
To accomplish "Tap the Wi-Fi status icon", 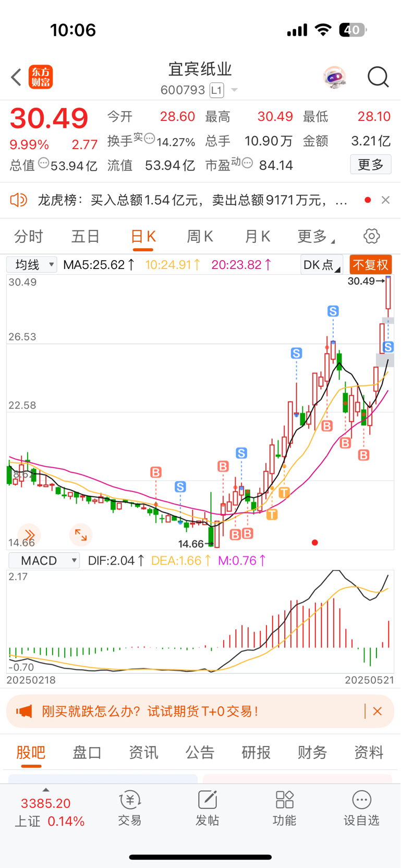I will (x=323, y=30).
